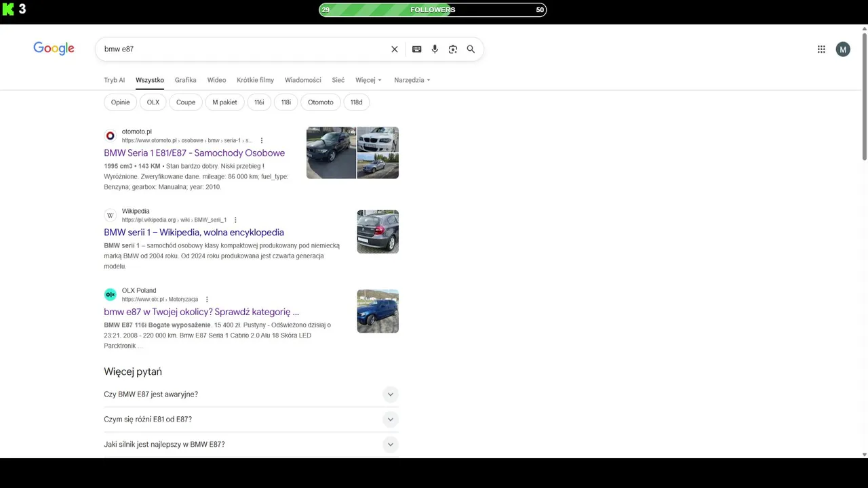Apply the 118i filter chip
The image size is (868, 488).
286,102
